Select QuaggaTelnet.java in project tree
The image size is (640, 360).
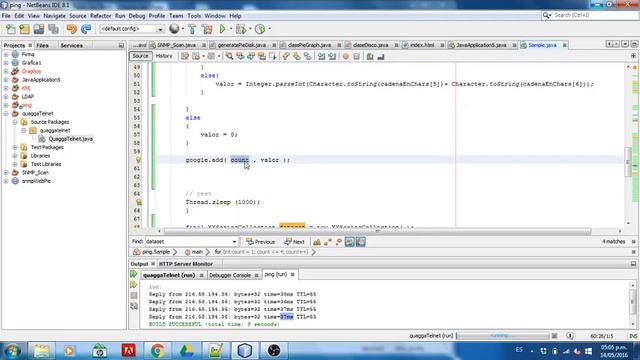pos(70,139)
